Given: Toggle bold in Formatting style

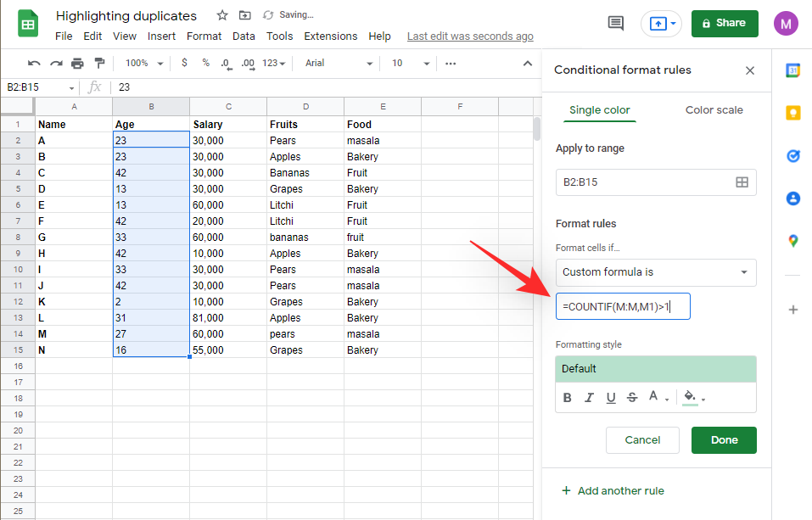Looking at the screenshot, I should pos(567,397).
